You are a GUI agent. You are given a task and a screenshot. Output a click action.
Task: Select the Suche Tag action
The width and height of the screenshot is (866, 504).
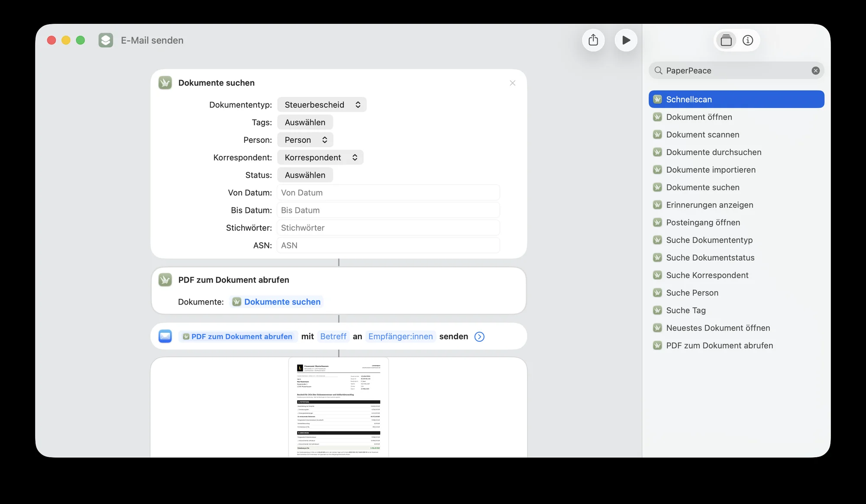[736, 310]
